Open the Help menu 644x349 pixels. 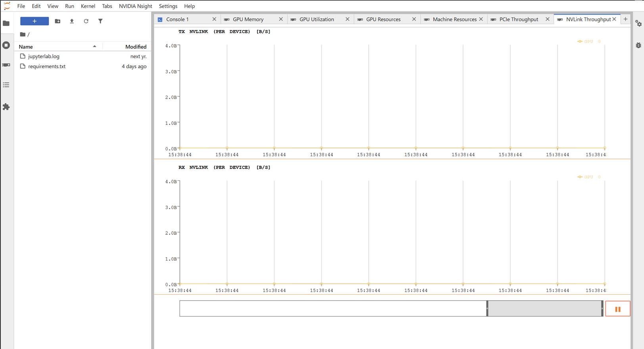pos(190,6)
